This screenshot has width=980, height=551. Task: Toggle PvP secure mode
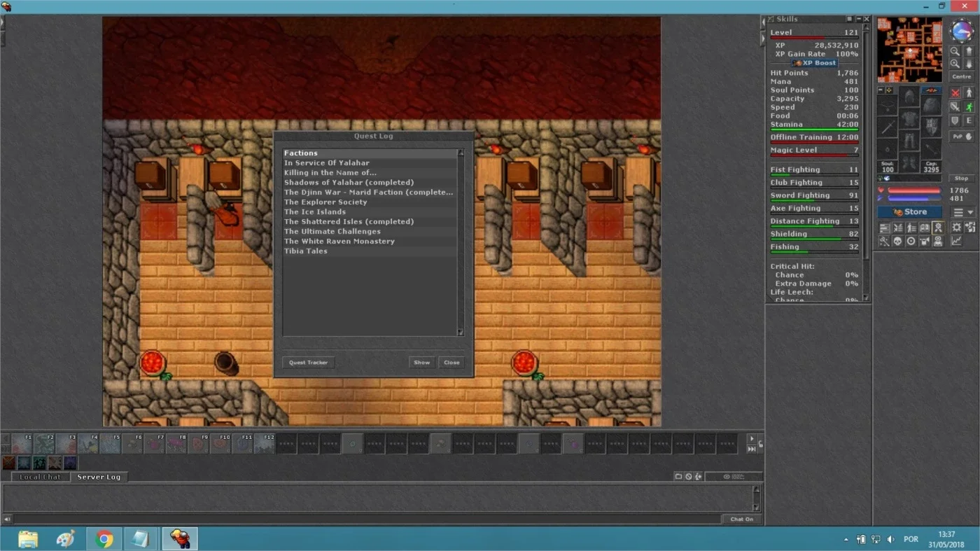click(962, 137)
